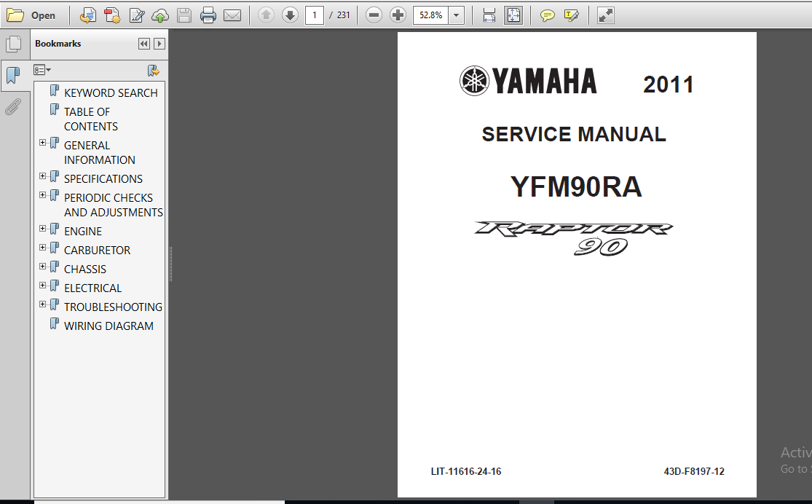Select the CARBURETOR bookmark text

[x=97, y=251]
